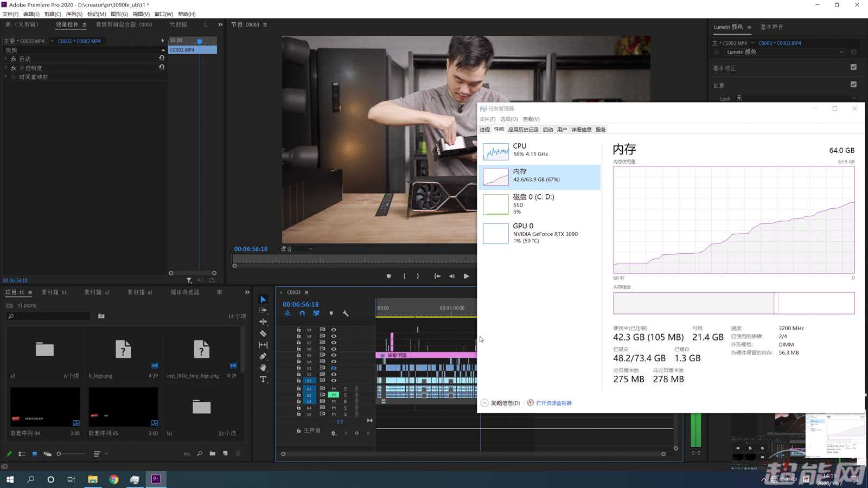The width and height of the screenshot is (868, 488).
Task: Toggle the V3 track eye visibility
Action: (334, 368)
